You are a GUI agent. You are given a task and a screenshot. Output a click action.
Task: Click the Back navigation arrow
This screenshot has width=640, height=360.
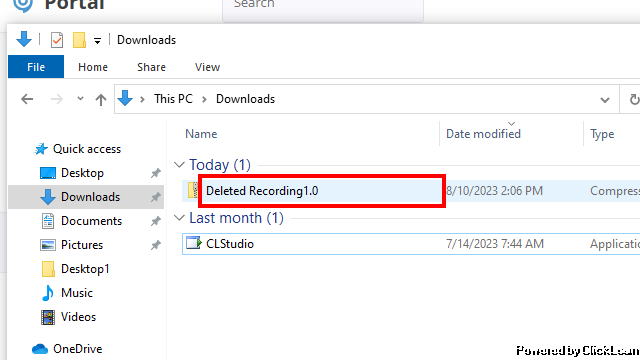[27, 99]
